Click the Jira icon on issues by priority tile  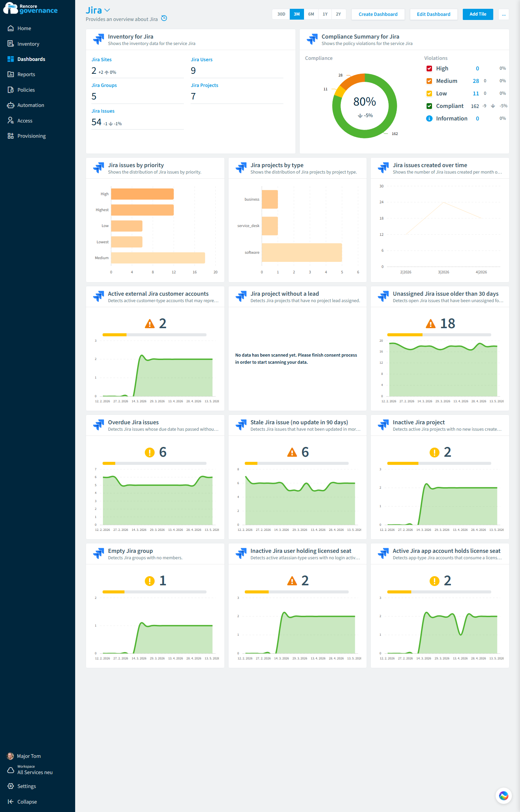pyautogui.click(x=99, y=168)
